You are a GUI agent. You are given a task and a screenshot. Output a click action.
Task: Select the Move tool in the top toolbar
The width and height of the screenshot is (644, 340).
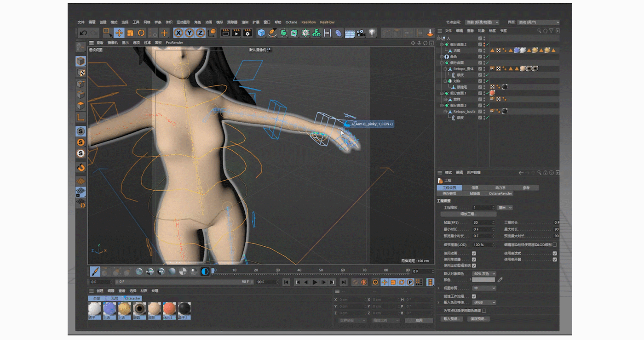click(119, 33)
